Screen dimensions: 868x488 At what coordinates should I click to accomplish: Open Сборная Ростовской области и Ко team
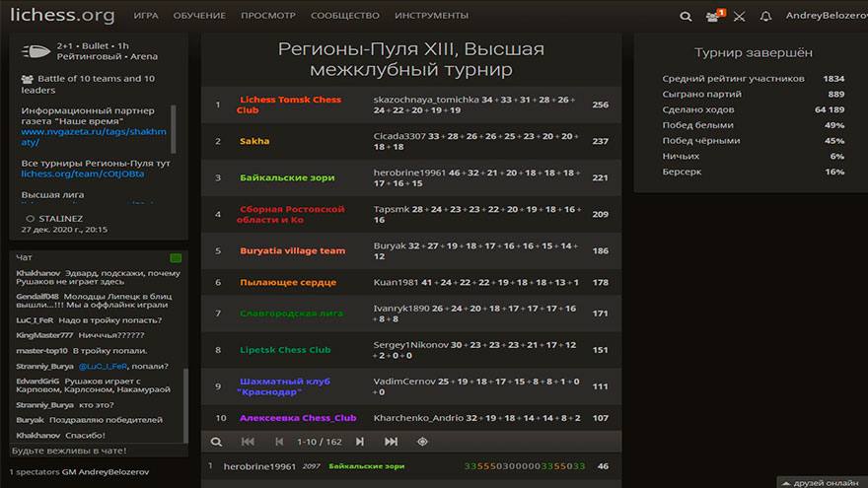pos(291,214)
